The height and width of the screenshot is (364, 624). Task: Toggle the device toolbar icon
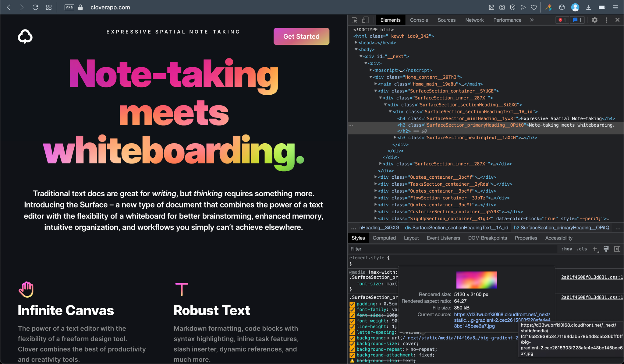click(365, 20)
